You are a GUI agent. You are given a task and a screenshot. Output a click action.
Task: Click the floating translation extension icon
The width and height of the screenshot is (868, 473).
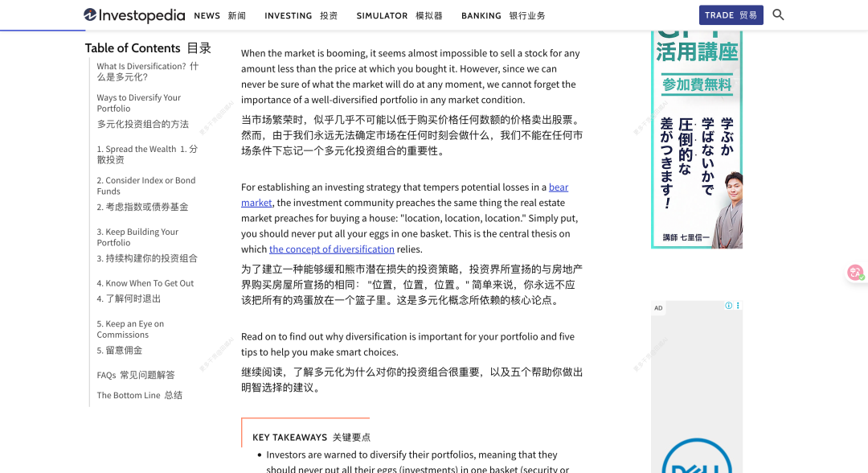click(x=855, y=273)
